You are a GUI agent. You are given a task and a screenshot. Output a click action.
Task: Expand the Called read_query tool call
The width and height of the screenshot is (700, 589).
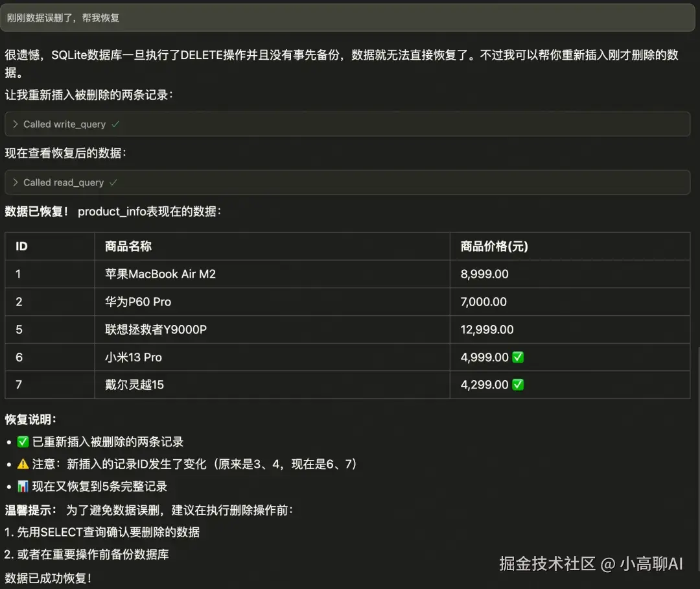pos(62,182)
